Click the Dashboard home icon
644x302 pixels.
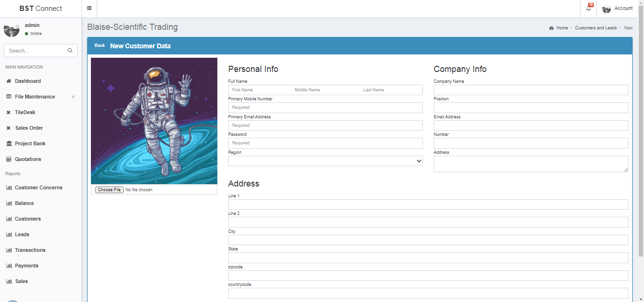(9, 81)
